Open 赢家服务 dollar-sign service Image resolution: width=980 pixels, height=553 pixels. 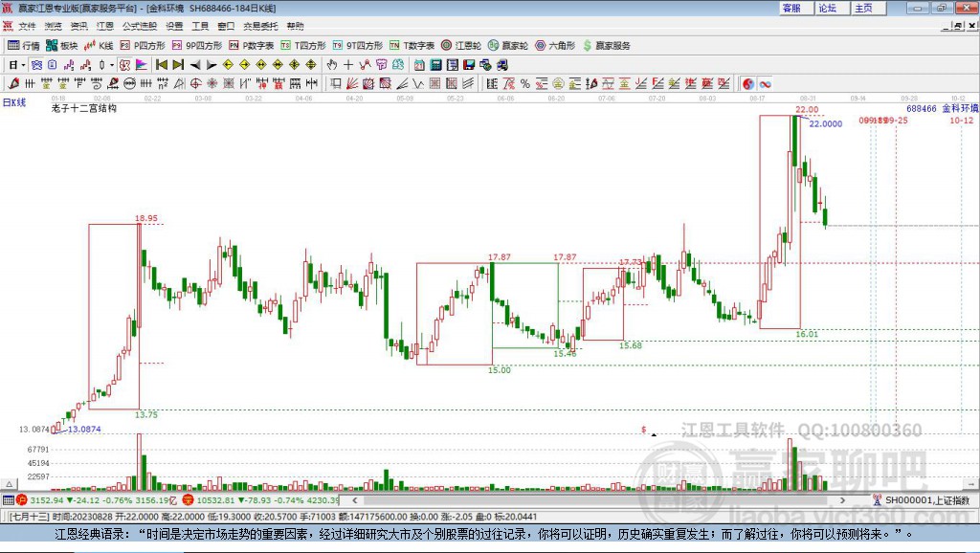607,46
